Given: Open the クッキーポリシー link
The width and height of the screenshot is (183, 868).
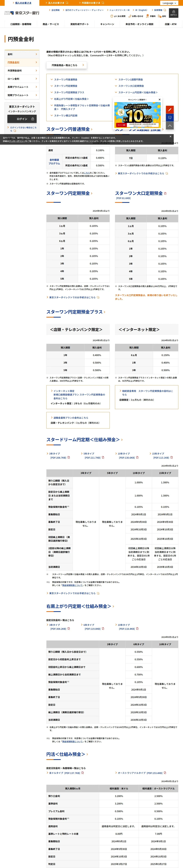Looking at the screenshot, I should [x=17, y=141].
